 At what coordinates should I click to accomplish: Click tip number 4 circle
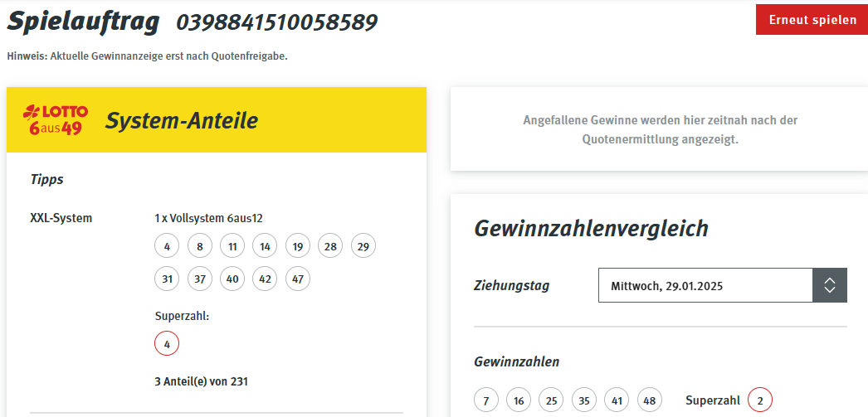click(x=167, y=247)
